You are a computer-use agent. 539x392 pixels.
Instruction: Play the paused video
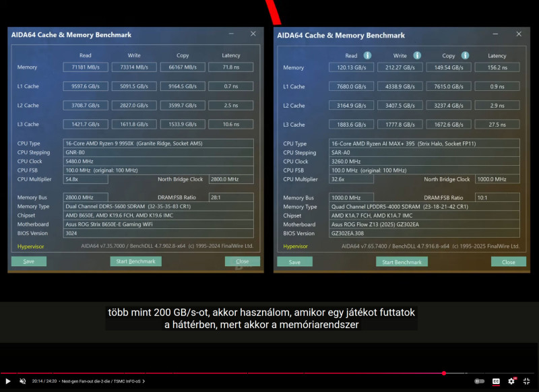pos(8,381)
